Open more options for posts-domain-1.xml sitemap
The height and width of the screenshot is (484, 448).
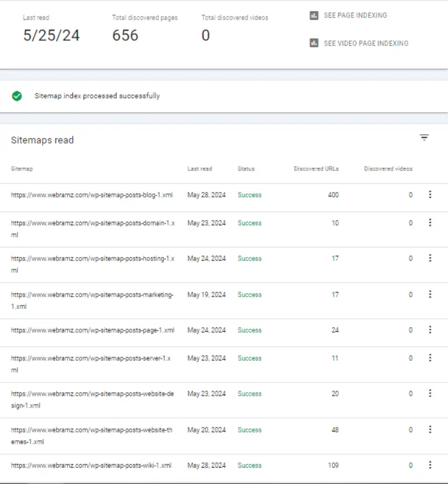(x=430, y=222)
